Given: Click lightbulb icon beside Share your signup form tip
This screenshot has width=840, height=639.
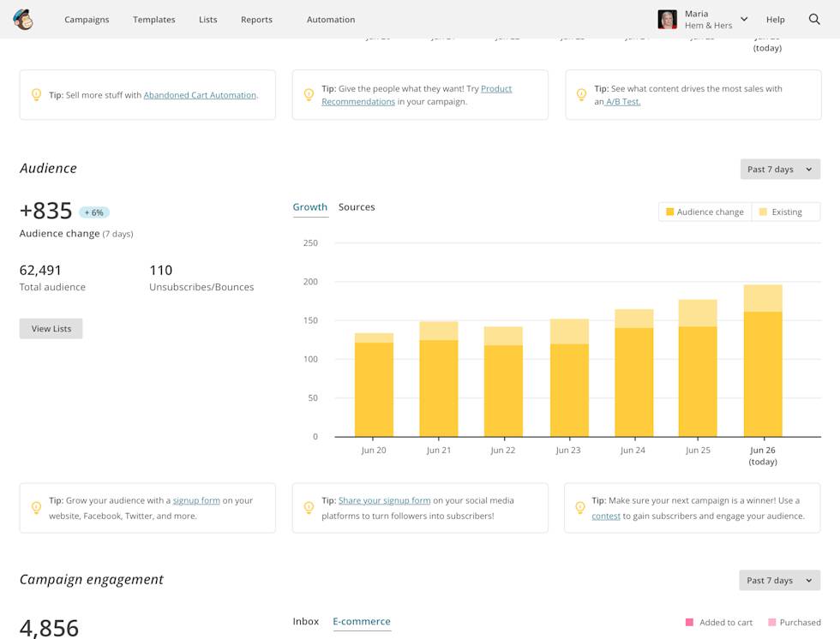Looking at the screenshot, I should point(309,508).
